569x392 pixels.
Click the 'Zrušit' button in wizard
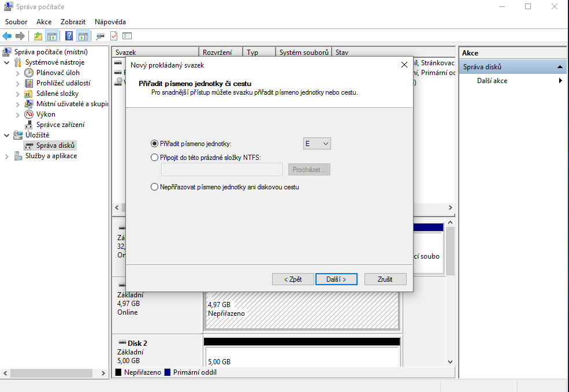pyautogui.click(x=385, y=279)
